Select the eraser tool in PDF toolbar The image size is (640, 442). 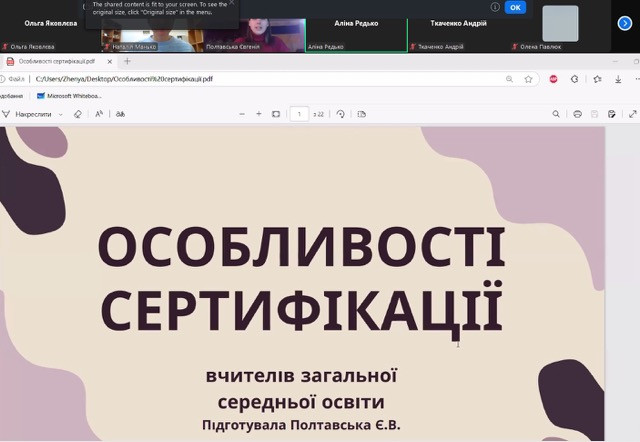[x=78, y=114]
